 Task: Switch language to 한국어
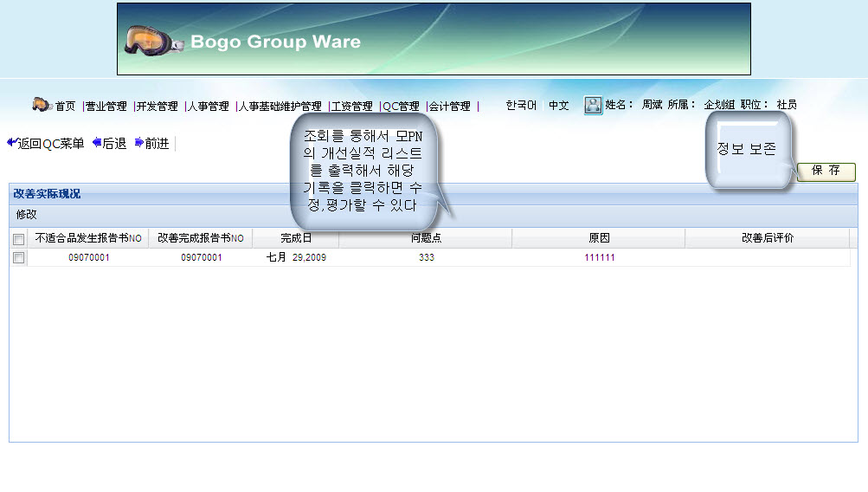[521, 106]
